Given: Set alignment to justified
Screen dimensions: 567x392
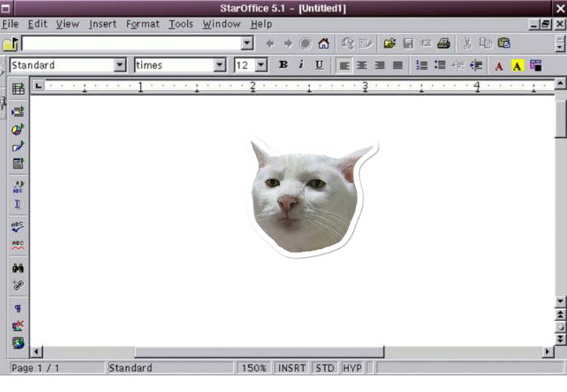Looking at the screenshot, I should (x=398, y=66).
